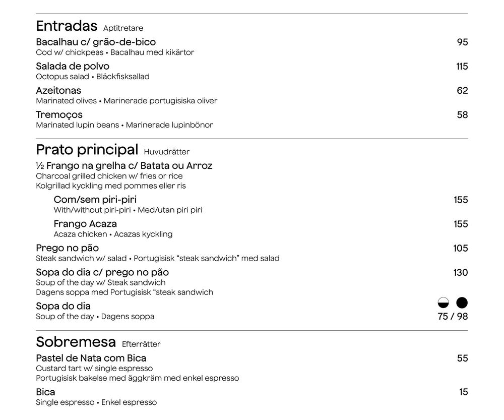Image resolution: width=504 pixels, height=420 pixels.
Task: Select Com/sem piri-piri chicken option
Action: pyautogui.click(x=95, y=200)
